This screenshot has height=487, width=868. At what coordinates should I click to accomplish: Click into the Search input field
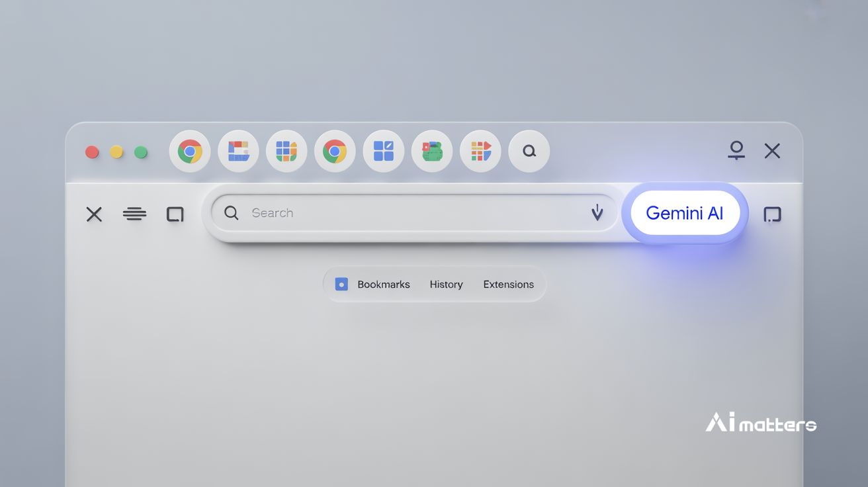pyautogui.click(x=414, y=213)
